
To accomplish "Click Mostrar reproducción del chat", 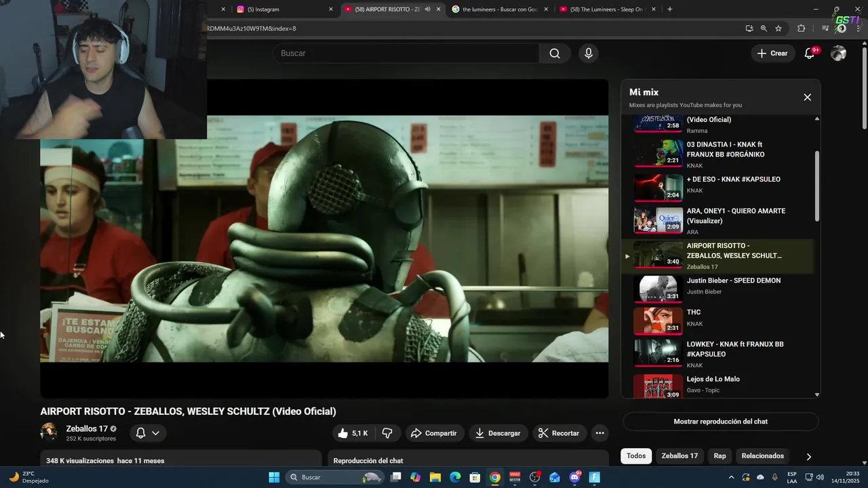I will [720, 422].
